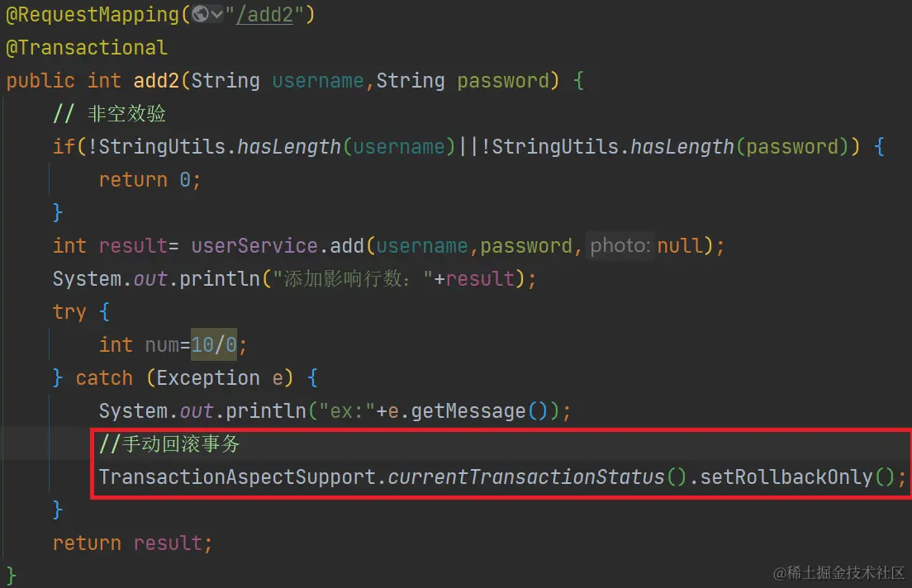The image size is (912, 588).
Task: Click TransactionAspectSupport class name
Action: tap(237, 477)
